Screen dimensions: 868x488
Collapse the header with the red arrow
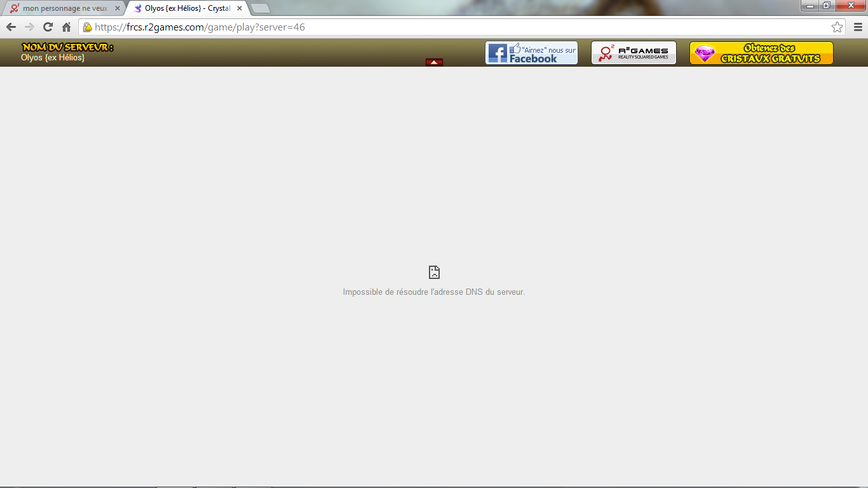pos(434,62)
